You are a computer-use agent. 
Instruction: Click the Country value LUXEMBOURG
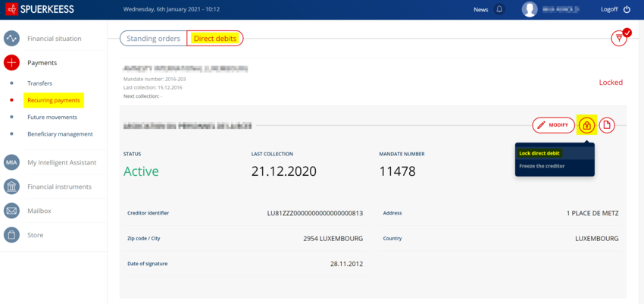click(597, 238)
